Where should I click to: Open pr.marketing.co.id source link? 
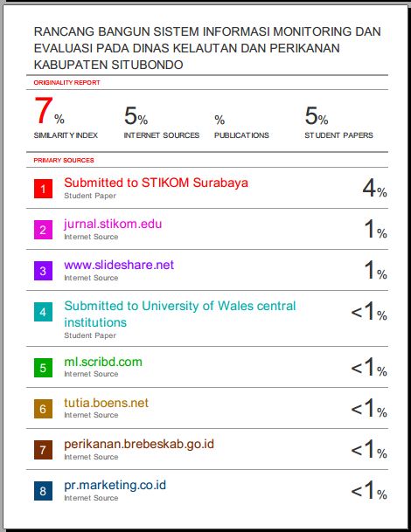click(x=115, y=485)
